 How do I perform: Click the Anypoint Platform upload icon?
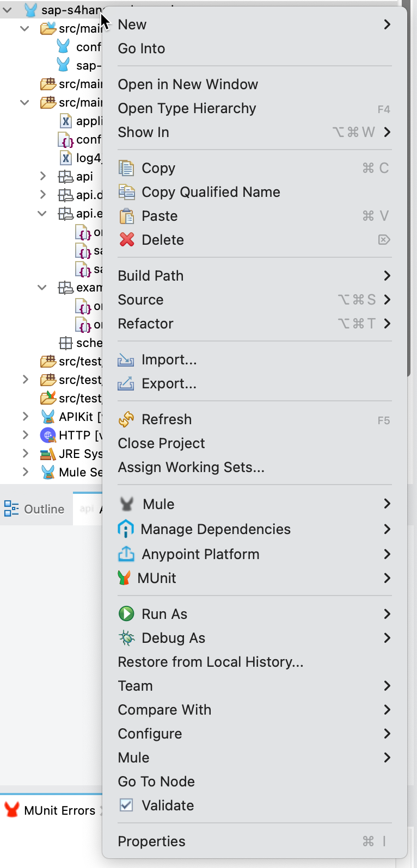tap(126, 554)
